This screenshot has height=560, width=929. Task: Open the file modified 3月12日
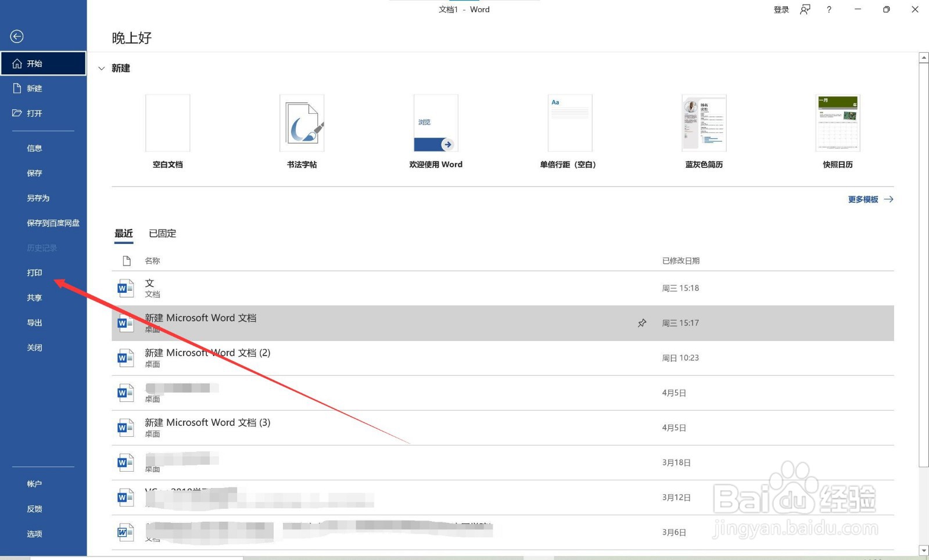503,497
